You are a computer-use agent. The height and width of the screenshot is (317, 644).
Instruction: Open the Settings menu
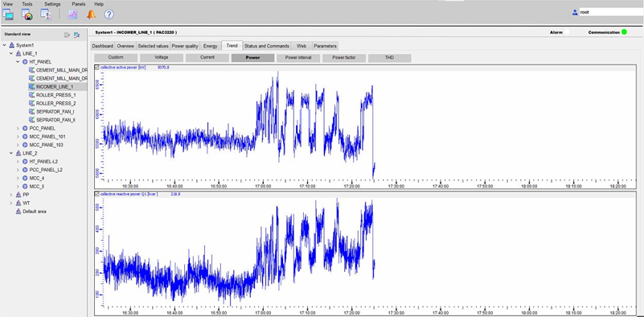click(52, 4)
